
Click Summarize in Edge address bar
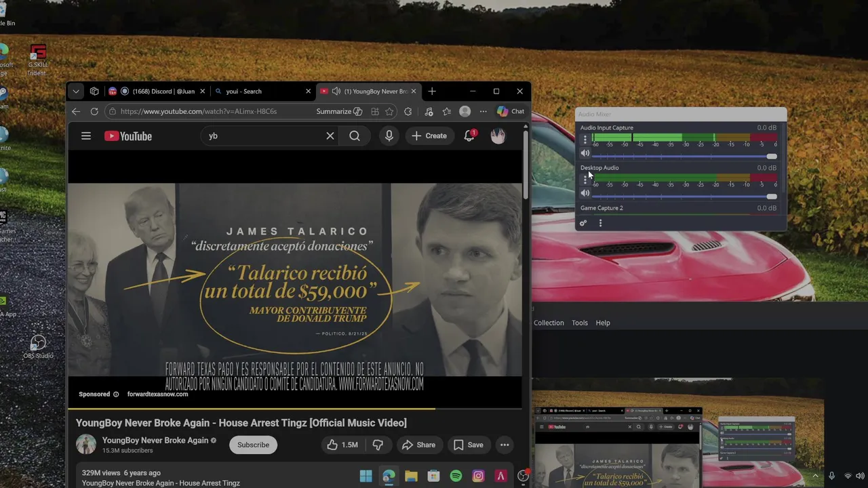(339, 111)
